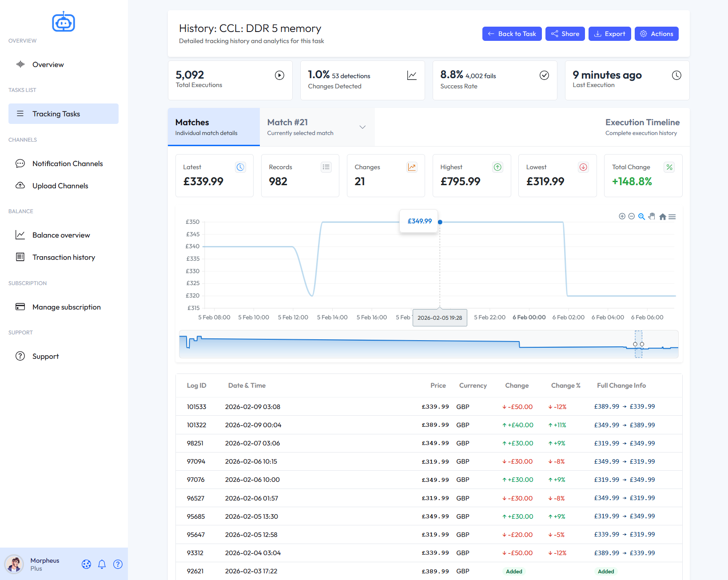Screen dimensions: 728x580
Task: Activate the pan hand tool on the chart
Action: coord(652,216)
